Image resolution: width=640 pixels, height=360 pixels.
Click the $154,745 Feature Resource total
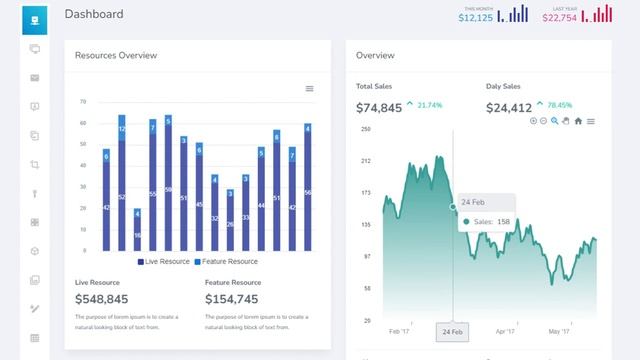click(231, 299)
